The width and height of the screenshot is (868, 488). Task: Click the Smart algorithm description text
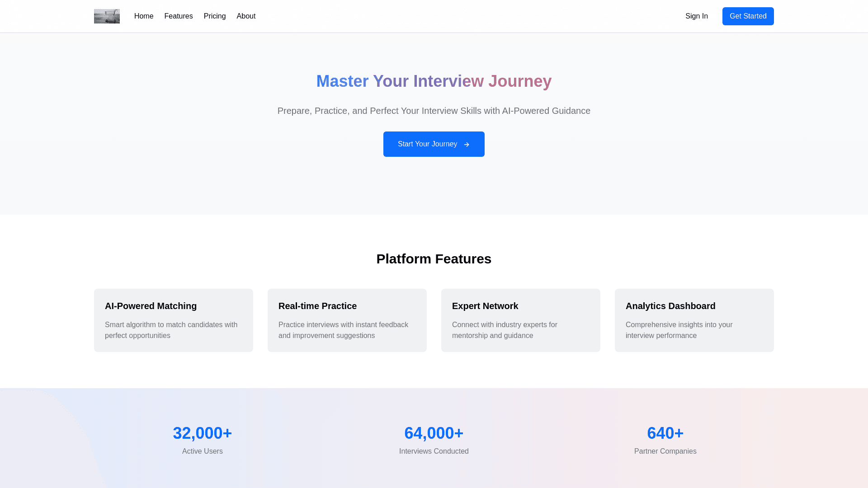171,330
